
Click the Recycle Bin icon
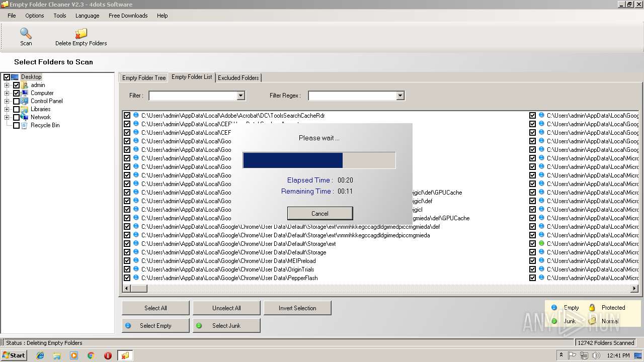coord(24,125)
